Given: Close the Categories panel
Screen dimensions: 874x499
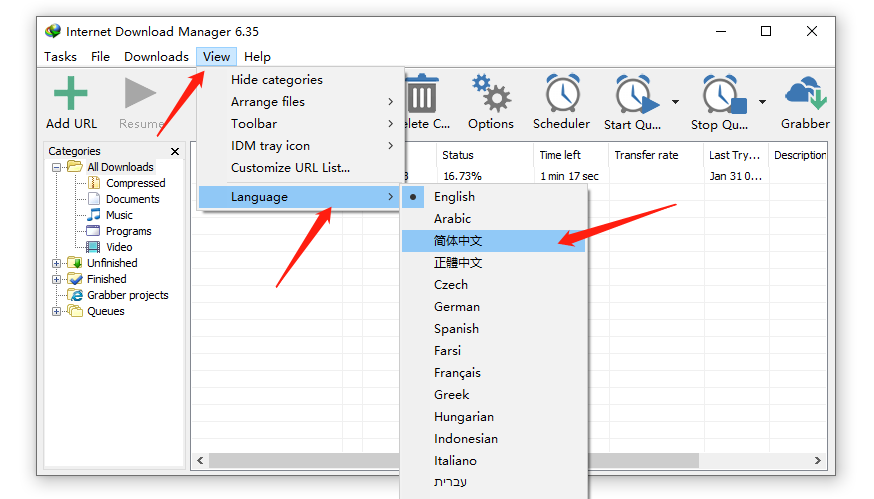Looking at the screenshot, I should pyautogui.click(x=175, y=151).
